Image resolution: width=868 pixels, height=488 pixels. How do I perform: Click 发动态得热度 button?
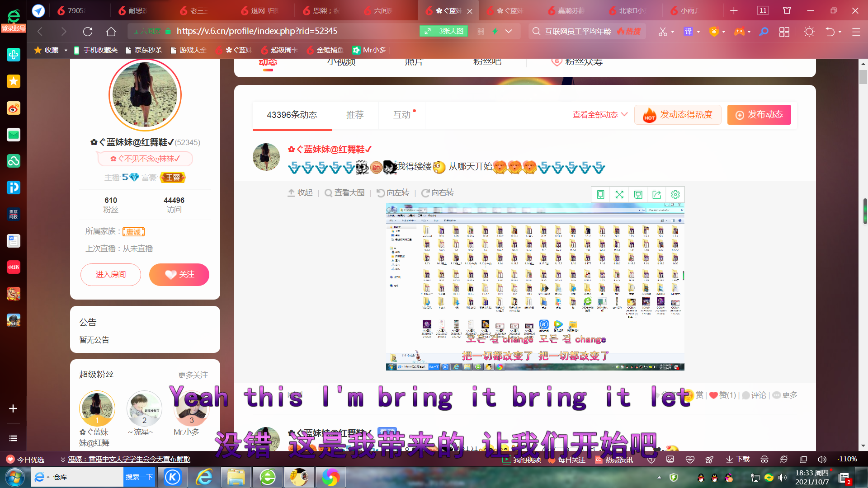tap(678, 115)
